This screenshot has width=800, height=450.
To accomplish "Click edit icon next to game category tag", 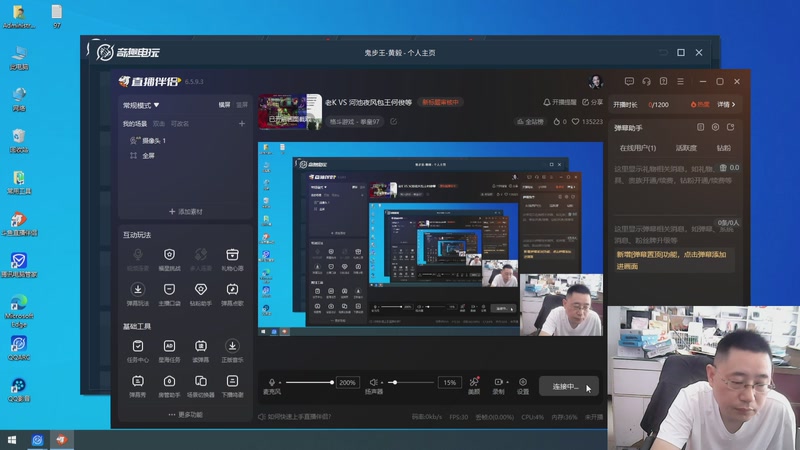I will coord(393,121).
